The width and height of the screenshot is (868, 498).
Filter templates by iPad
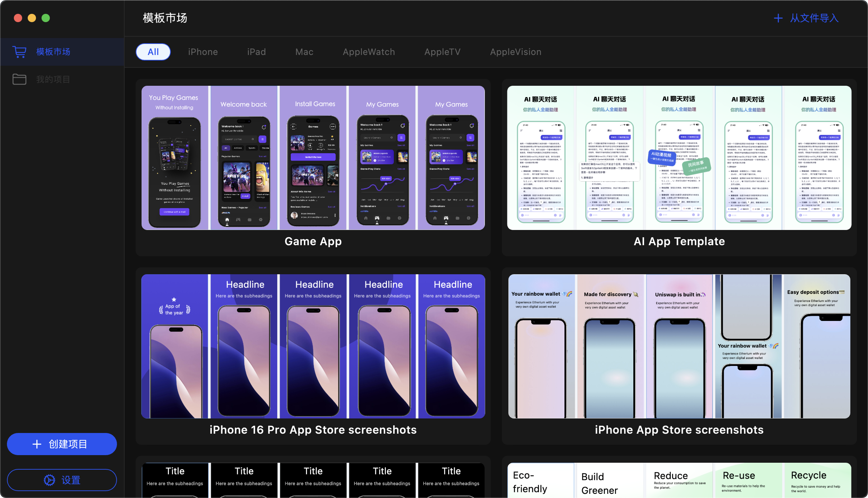256,52
